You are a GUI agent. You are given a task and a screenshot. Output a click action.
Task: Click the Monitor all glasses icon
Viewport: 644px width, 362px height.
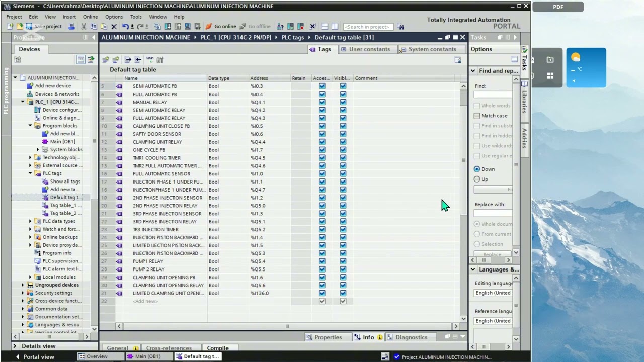[x=150, y=60]
